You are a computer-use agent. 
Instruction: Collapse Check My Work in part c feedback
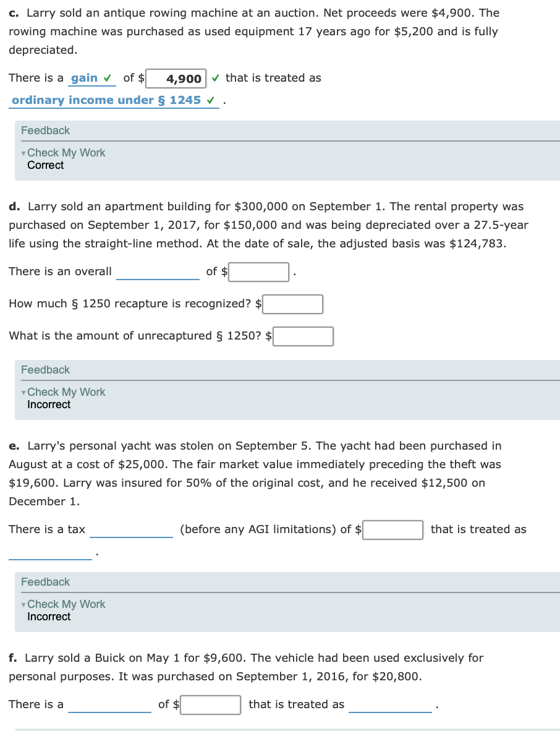tap(66, 152)
